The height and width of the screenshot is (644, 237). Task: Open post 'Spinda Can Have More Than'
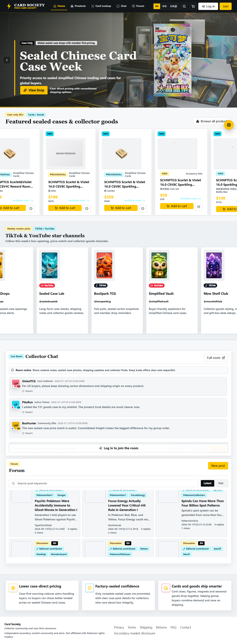coord(203,503)
